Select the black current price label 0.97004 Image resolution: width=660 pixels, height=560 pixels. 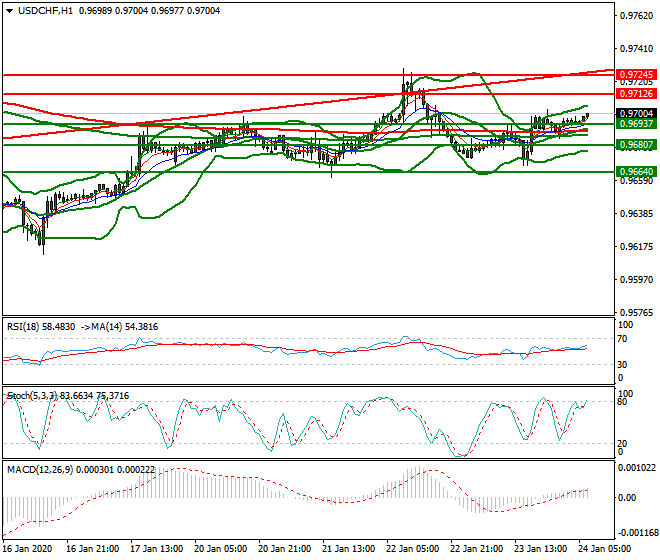tap(636, 114)
